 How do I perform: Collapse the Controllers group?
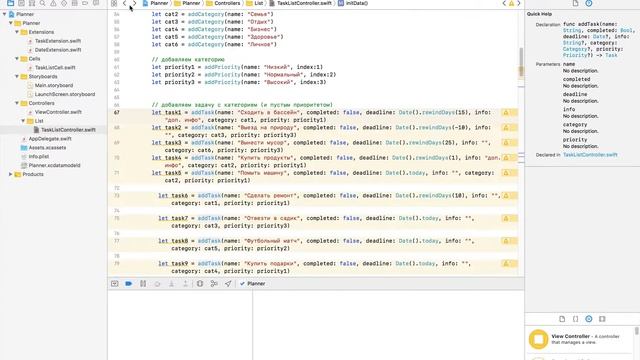coord(17,103)
